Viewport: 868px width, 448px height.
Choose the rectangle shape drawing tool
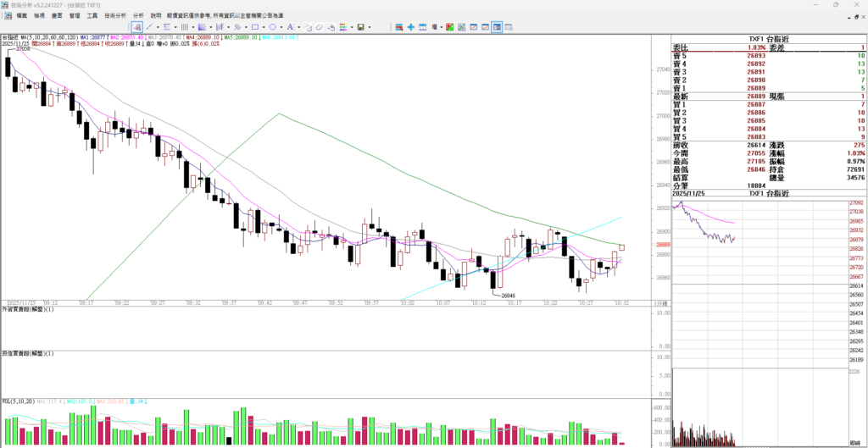point(254,27)
